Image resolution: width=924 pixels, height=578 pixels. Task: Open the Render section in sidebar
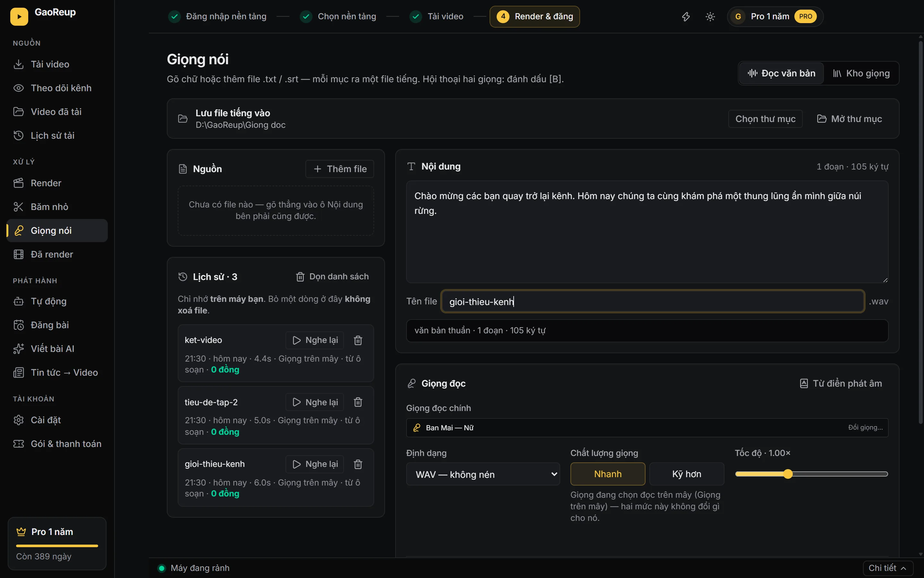pos(57,183)
